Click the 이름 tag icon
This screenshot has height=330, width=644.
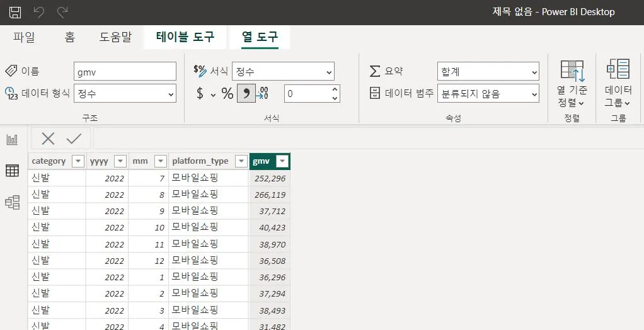tap(11, 71)
